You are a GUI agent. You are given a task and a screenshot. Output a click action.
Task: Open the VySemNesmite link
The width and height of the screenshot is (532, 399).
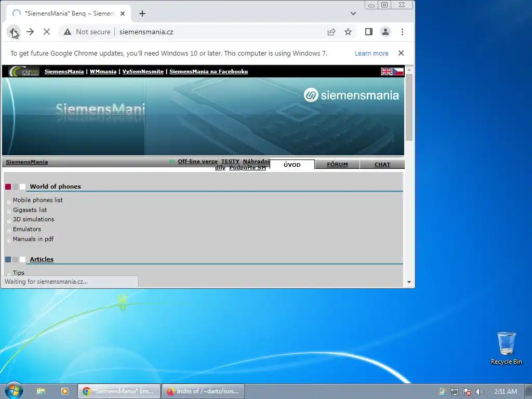(143, 72)
